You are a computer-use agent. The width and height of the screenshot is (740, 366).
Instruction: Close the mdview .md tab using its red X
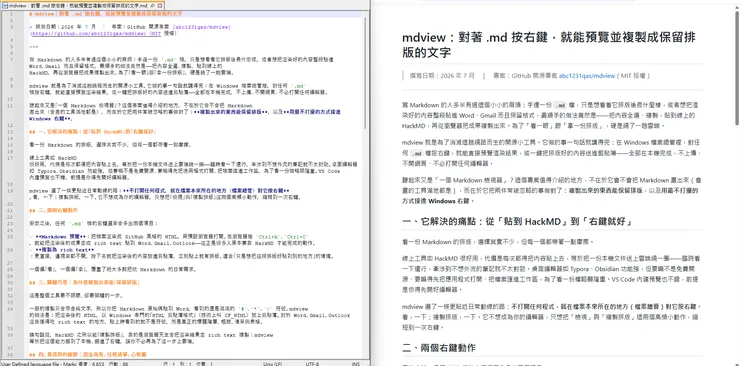pos(160,6)
